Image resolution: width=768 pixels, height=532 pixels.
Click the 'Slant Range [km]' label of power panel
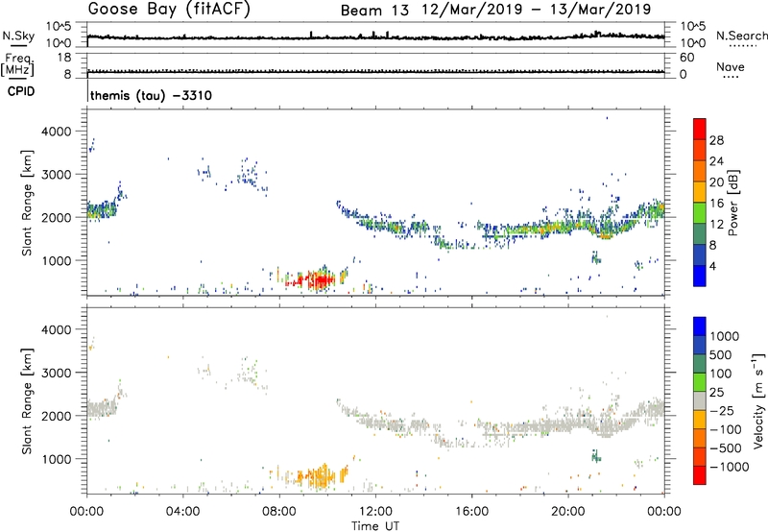[x=27, y=203]
